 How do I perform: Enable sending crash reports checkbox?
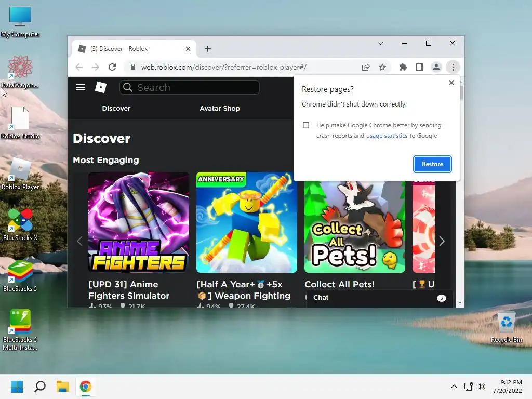pyautogui.click(x=306, y=125)
